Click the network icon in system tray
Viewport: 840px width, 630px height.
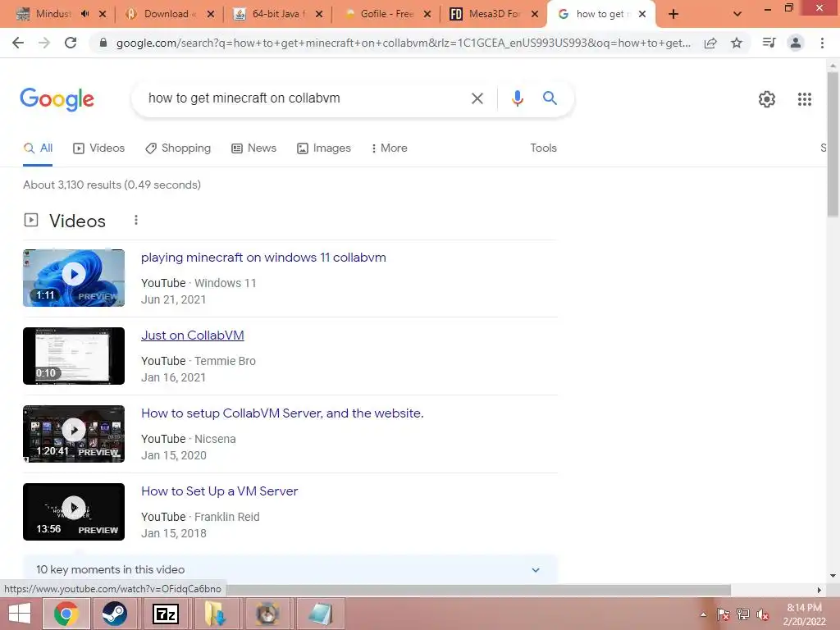[x=743, y=614]
